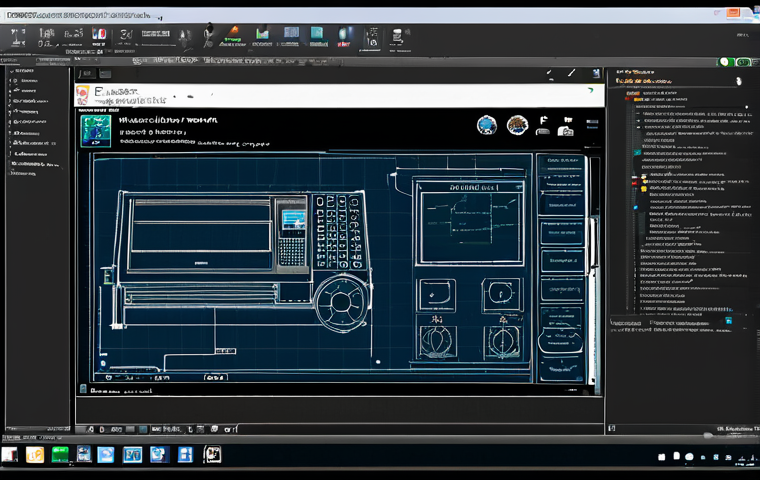
Task: Click the white circular icon in right panel header
Action: coord(739,81)
